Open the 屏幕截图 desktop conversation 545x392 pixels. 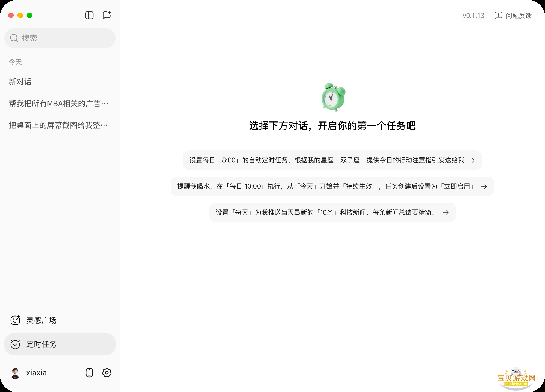coord(59,125)
